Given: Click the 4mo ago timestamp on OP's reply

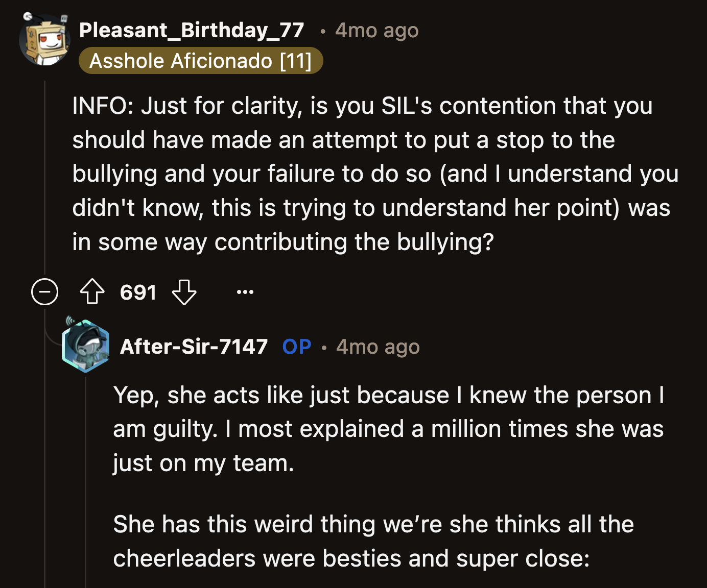Looking at the screenshot, I should pos(377,347).
